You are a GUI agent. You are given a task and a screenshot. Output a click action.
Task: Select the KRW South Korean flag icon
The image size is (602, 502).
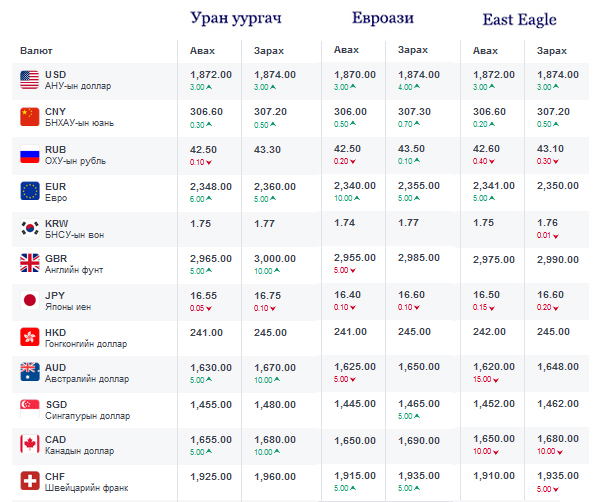(x=29, y=228)
